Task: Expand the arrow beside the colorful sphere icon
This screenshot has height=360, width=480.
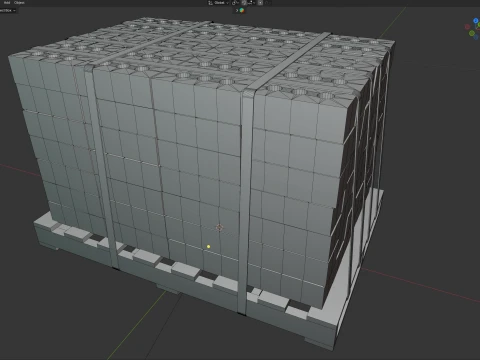Action: click(x=237, y=10)
